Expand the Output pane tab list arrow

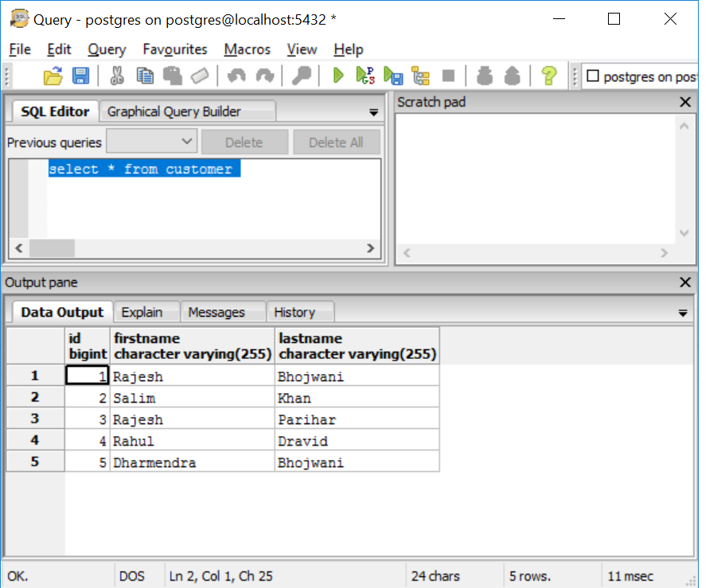tap(682, 313)
